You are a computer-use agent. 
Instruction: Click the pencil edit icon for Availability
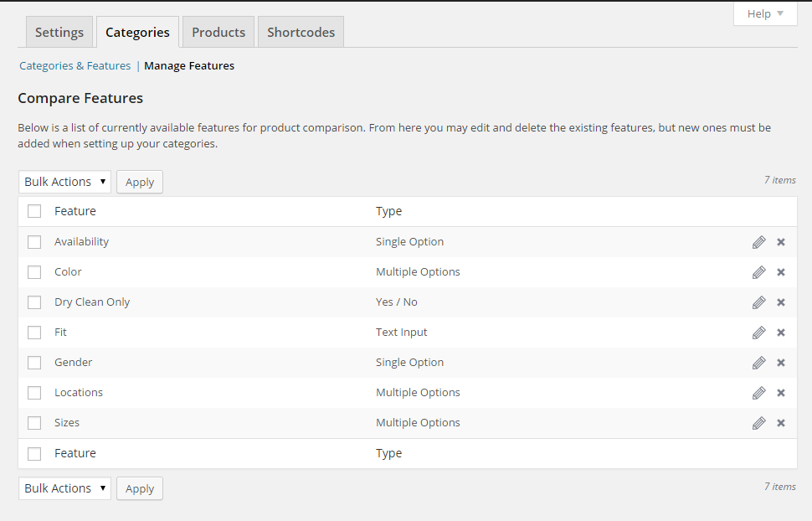click(x=758, y=242)
